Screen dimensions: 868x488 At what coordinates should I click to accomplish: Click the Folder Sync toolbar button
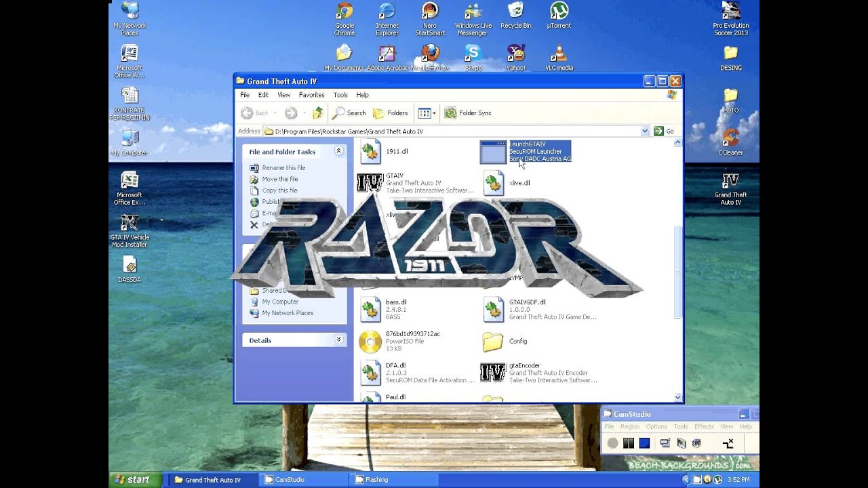(x=468, y=113)
